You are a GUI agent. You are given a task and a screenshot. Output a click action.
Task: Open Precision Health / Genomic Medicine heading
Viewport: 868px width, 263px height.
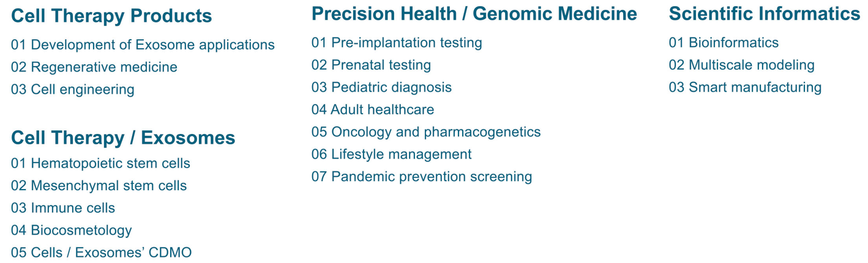click(x=474, y=13)
